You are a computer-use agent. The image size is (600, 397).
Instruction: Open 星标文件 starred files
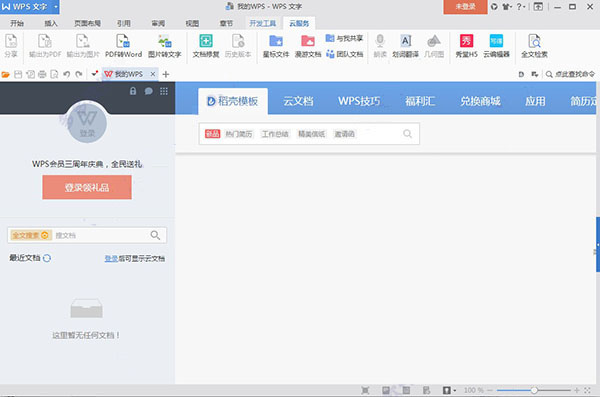tap(276, 46)
